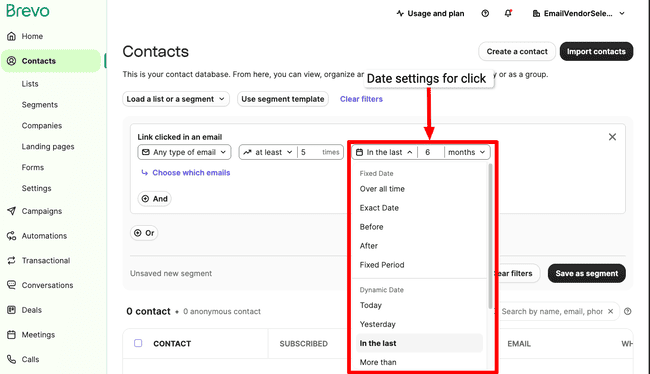Edit the number of months field showing 6
Screen dimensions: 650x374
tap(431, 152)
